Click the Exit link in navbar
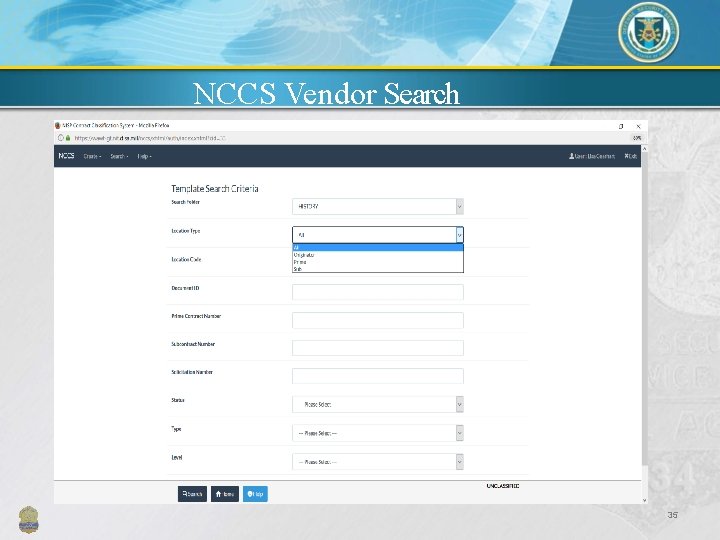Screen dimensions: 720x540 coord(630,156)
